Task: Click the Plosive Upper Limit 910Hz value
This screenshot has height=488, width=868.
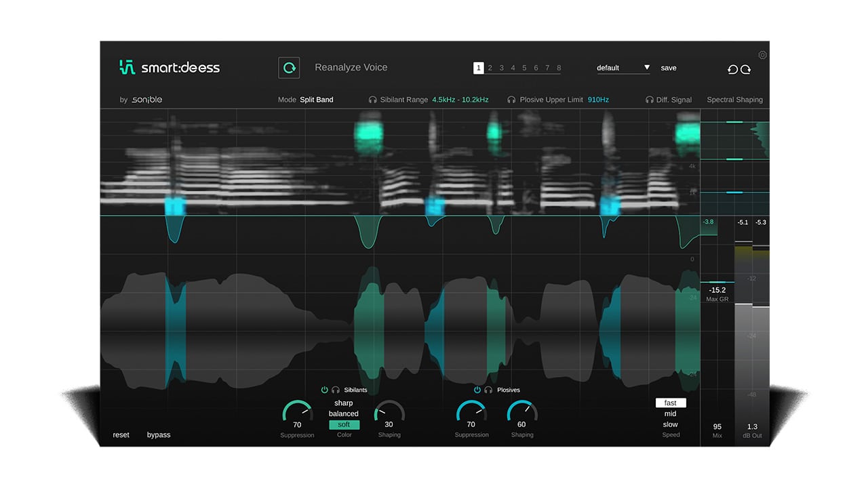Action: tap(597, 100)
